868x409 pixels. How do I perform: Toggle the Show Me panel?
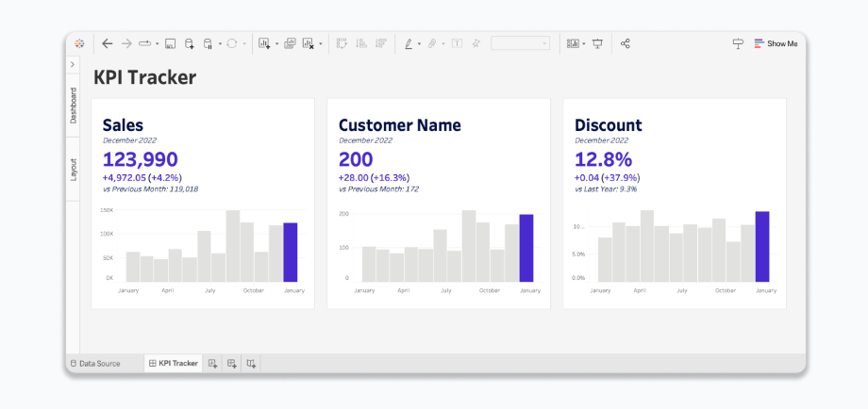pos(776,43)
